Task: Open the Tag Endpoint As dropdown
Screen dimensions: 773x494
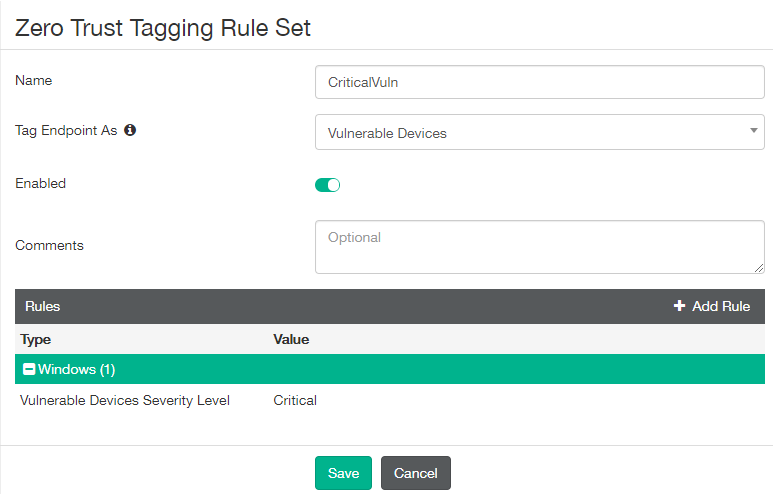Action: tap(539, 133)
